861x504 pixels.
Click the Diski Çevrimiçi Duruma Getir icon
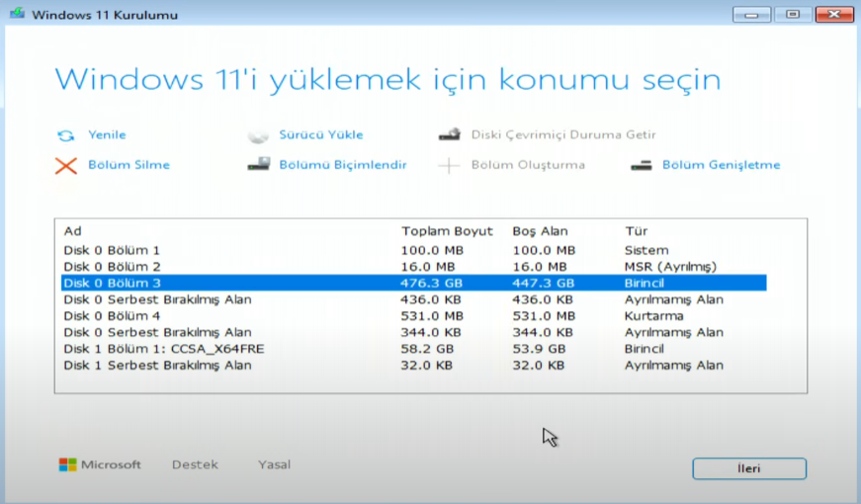tap(449, 134)
